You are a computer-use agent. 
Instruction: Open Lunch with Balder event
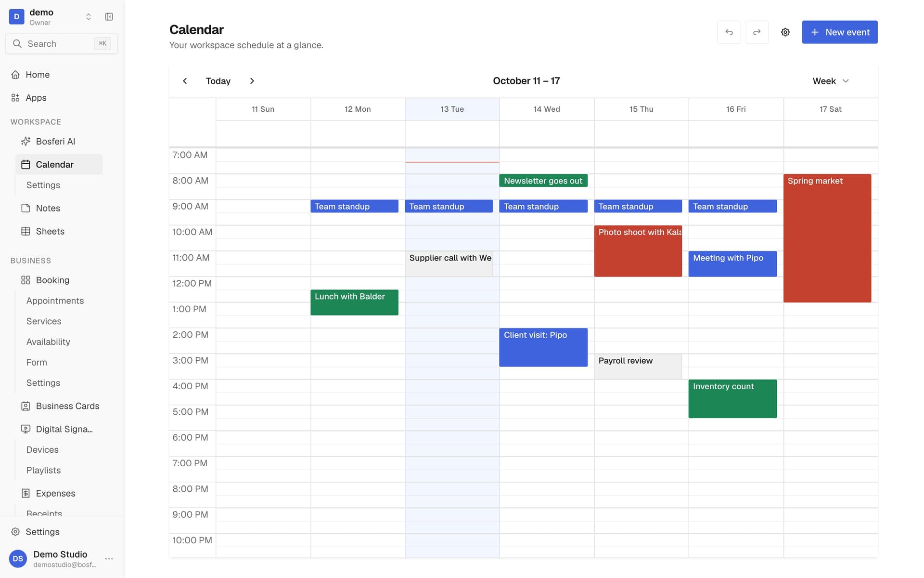coord(355,302)
